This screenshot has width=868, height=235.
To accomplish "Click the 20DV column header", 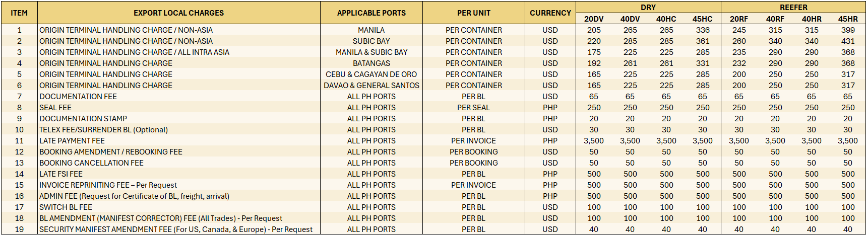I will coord(594,19).
